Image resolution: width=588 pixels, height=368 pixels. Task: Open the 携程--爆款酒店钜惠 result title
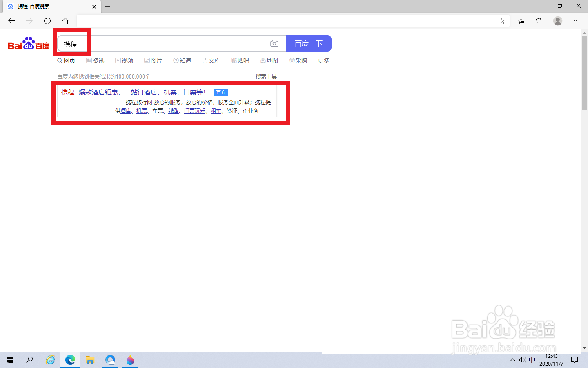coord(135,92)
